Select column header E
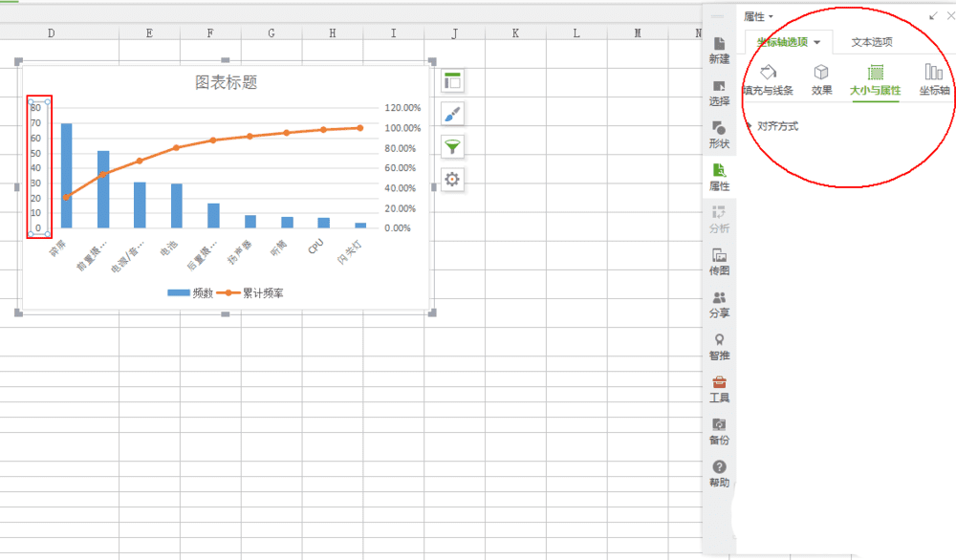 tap(149, 32)
